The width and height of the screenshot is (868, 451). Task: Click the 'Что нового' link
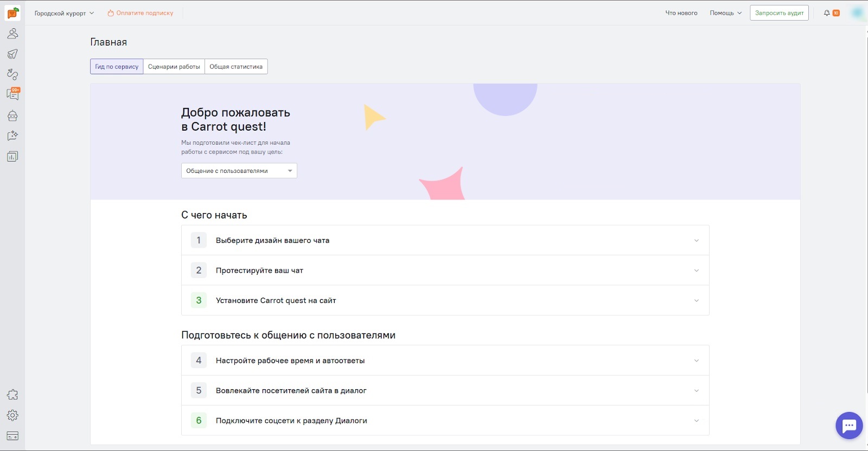681,13
